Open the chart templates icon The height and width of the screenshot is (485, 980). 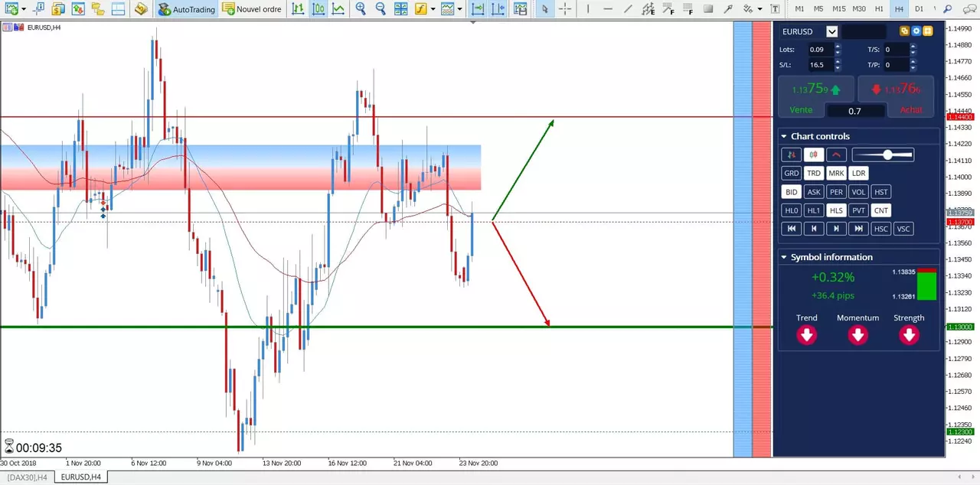[x=447, y=9]
